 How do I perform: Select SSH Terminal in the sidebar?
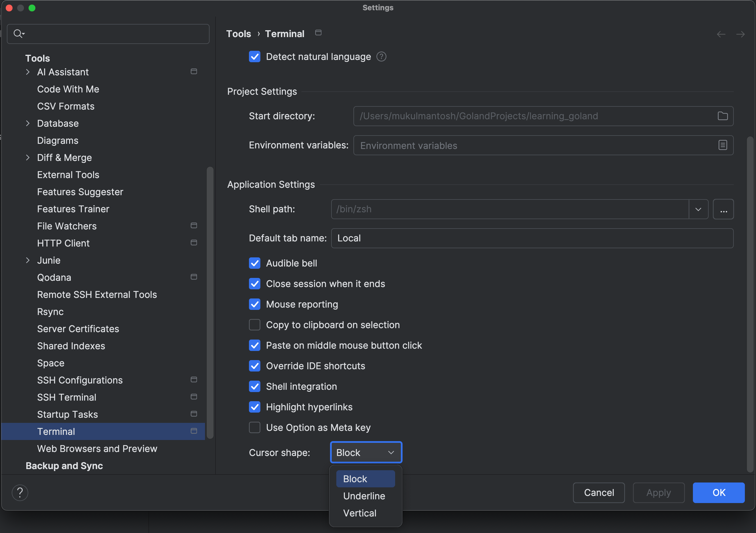coord(67,397)
